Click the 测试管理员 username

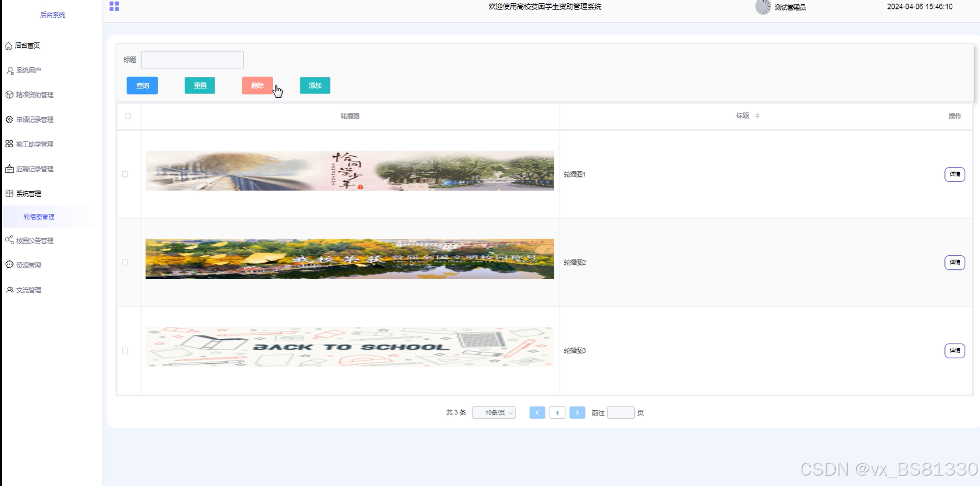[x=790, y=7]
